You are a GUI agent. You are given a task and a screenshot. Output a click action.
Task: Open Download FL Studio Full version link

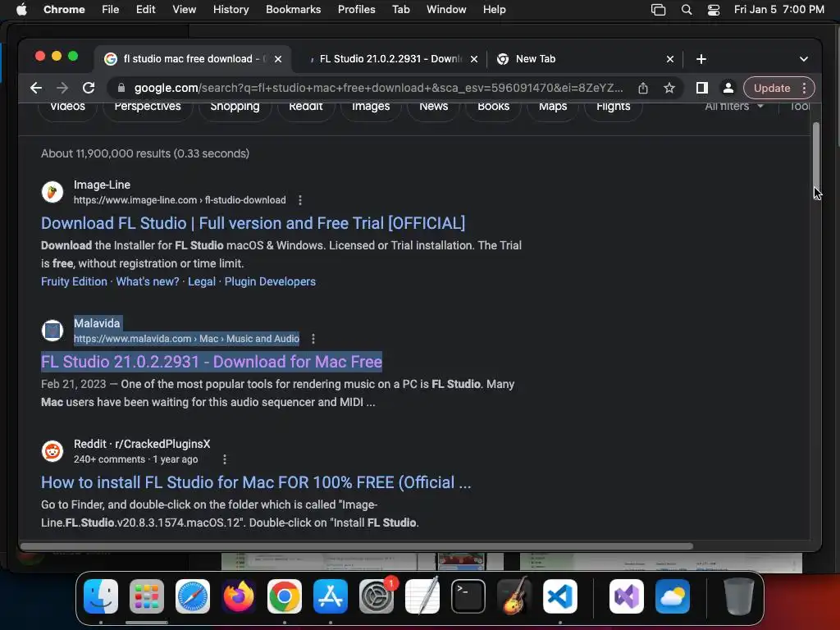(x=253, y=223)
